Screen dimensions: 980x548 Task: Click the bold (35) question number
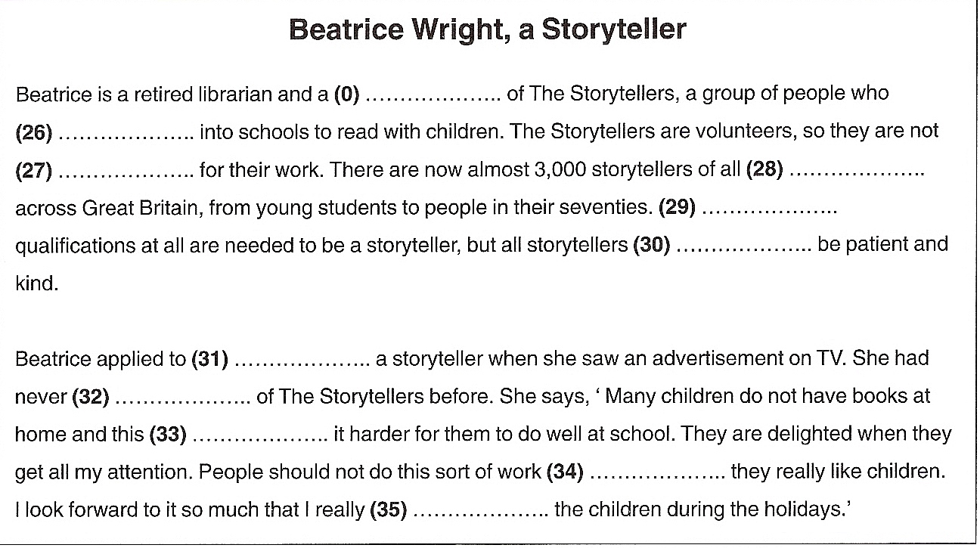click(388, 511)
